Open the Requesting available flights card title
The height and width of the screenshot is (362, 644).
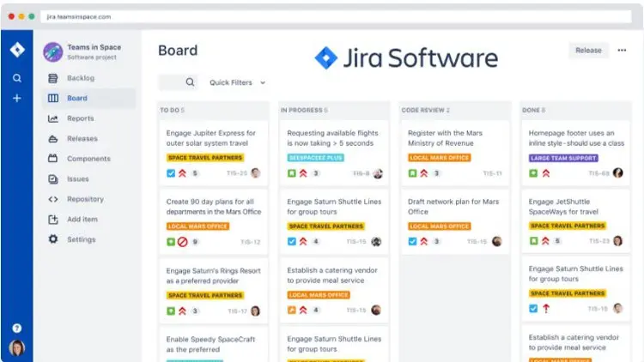(332, 138)
